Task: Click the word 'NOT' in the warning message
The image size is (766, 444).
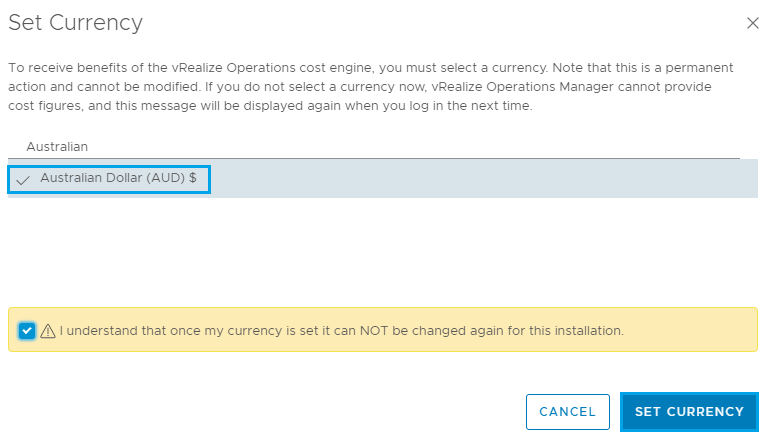Action: (x=326, y=330)
